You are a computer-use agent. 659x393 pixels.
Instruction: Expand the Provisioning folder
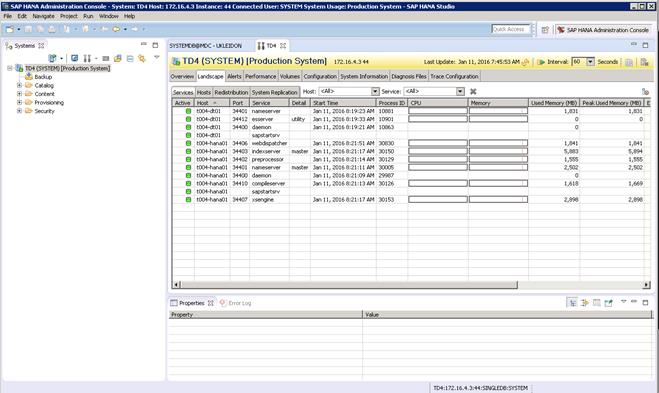pos(19,103)
